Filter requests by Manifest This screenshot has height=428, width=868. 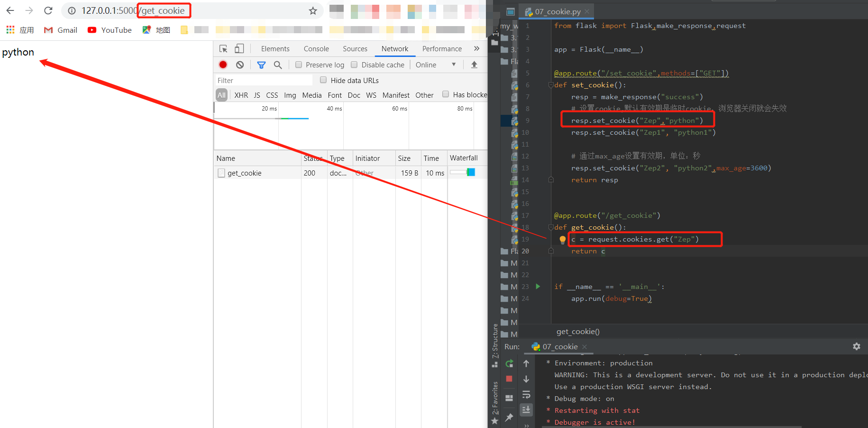396,95
